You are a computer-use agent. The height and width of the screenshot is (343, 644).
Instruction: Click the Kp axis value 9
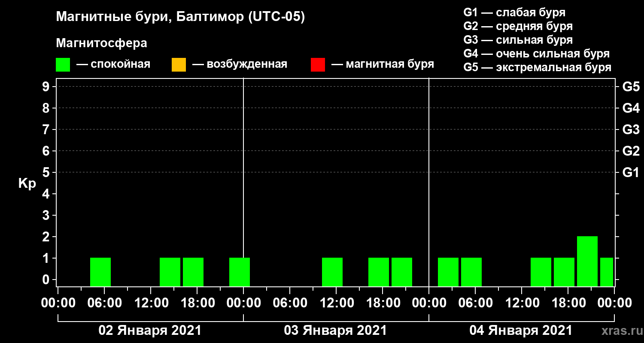(47, 87)
